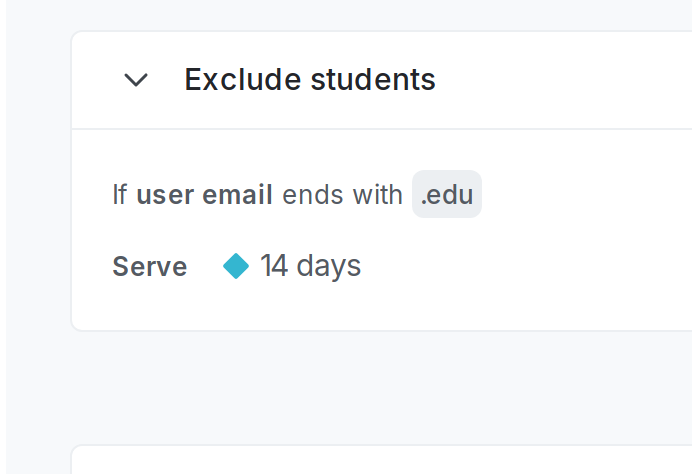Click the 'If' condition keyword
This screenshot has height=474, width=692.
[x=119, y=194]
